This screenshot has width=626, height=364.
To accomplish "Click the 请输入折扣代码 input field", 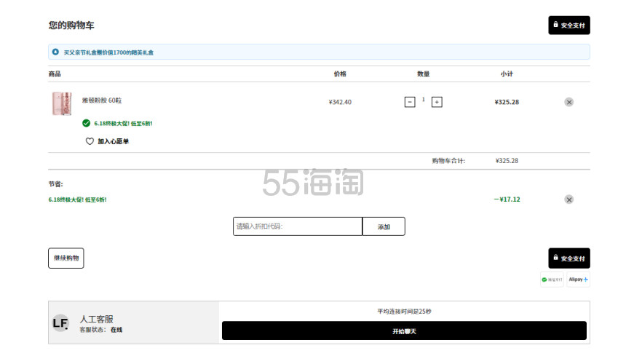I will click(298, 226).
